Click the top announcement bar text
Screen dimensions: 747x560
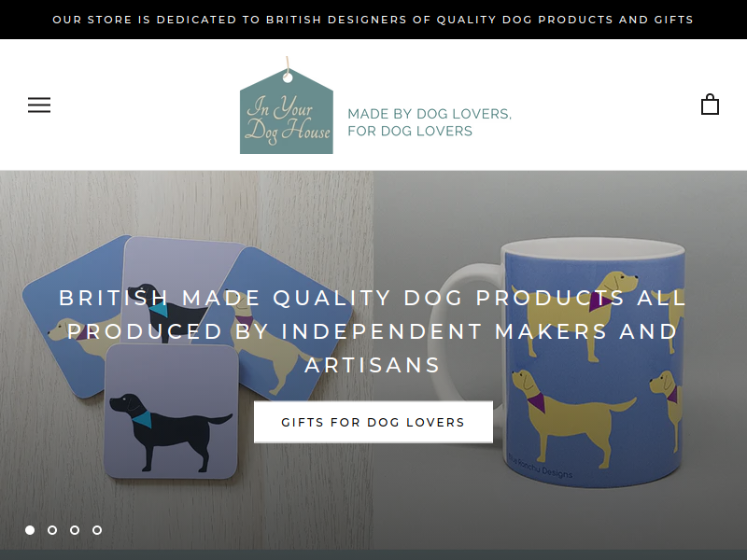coord(373,20)
